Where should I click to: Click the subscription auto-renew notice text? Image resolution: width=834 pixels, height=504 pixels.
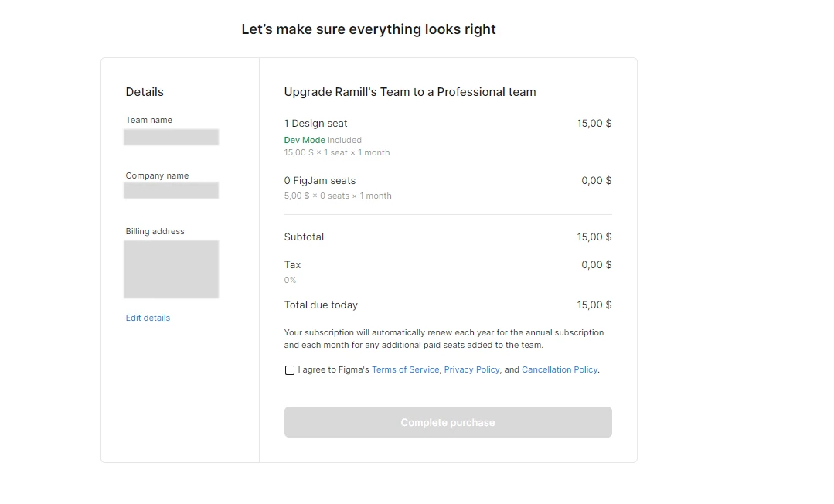click(444, 339)
